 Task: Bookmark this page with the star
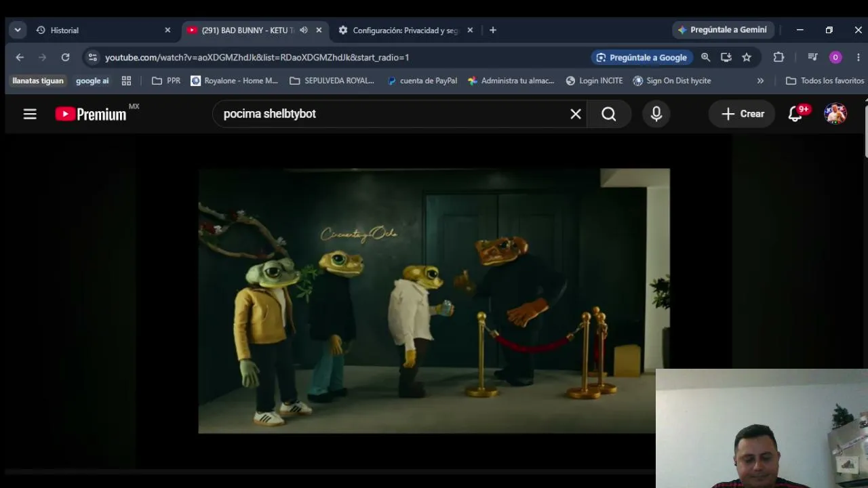747,58
